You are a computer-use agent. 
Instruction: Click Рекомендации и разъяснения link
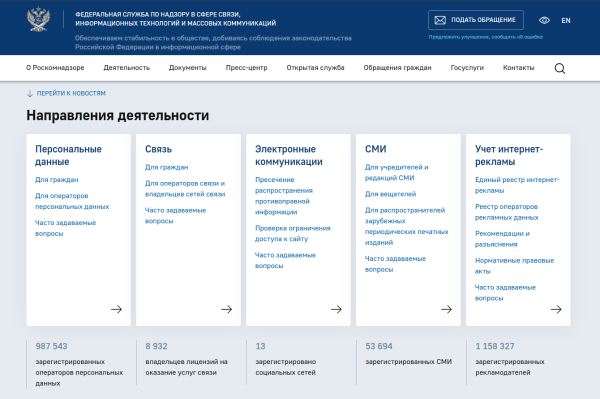[502, 239]
